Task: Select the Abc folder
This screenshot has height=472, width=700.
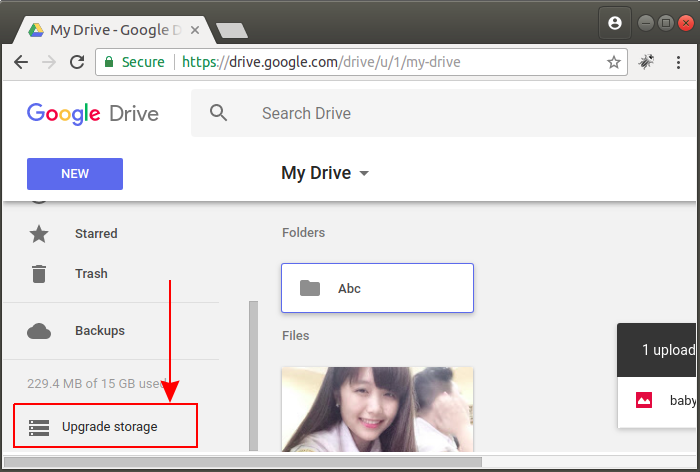Action: coord(377,288)
